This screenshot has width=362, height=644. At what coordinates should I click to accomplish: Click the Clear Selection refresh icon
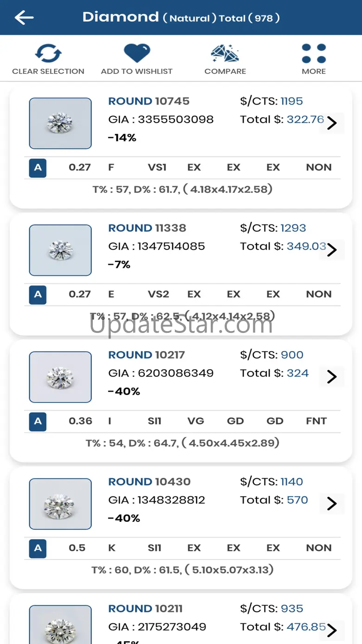(x=48, y=53)
